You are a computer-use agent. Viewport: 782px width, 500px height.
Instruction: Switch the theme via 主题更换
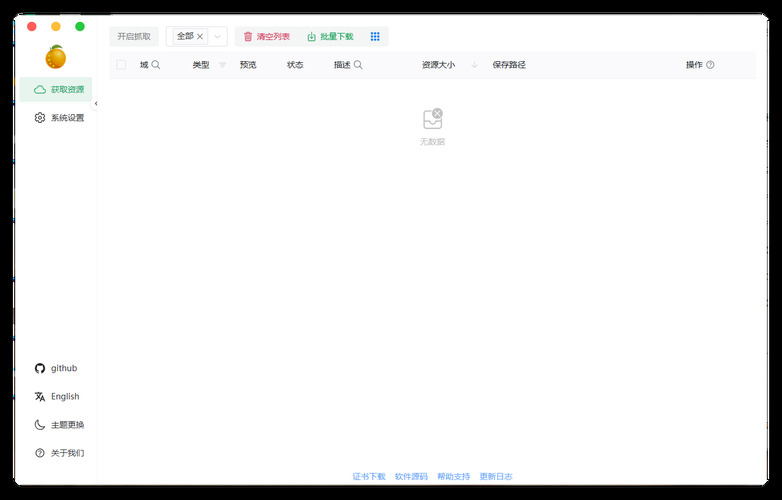59,425
